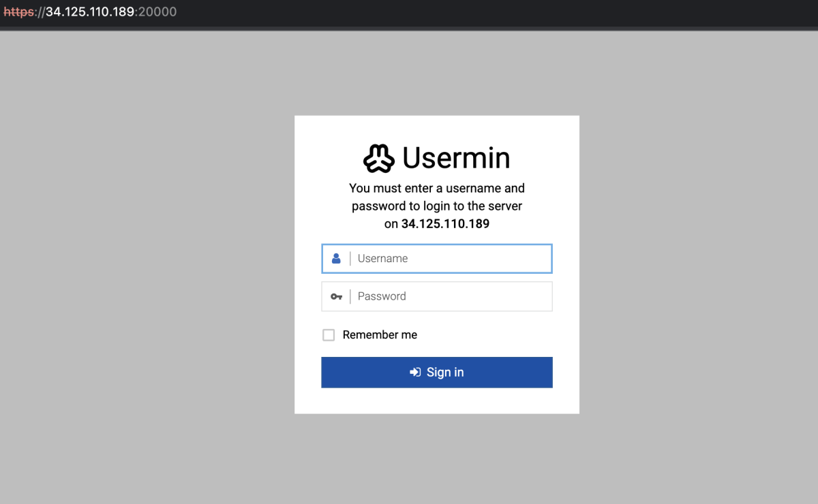This screenshot has width=818, height=504.
Task: Submit login with the Sign in button
Action: click(437, 372)
